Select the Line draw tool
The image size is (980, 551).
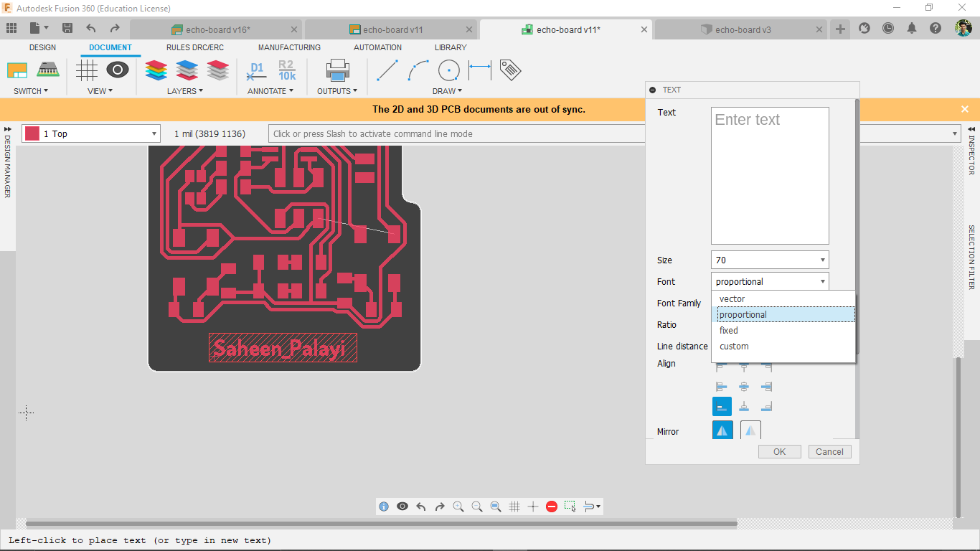tap(387, 70)
